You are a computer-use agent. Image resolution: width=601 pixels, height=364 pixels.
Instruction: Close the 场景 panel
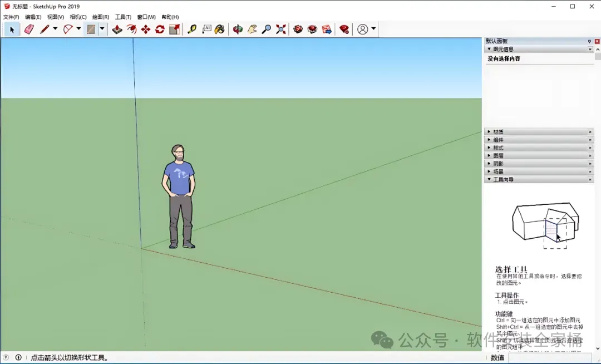tap(590, 171)
